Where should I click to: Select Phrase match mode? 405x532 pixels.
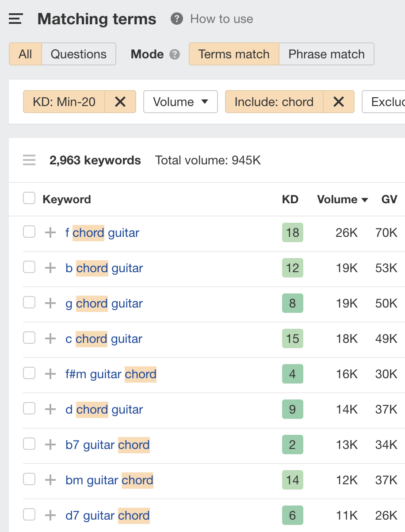click(x=326, y=54)
